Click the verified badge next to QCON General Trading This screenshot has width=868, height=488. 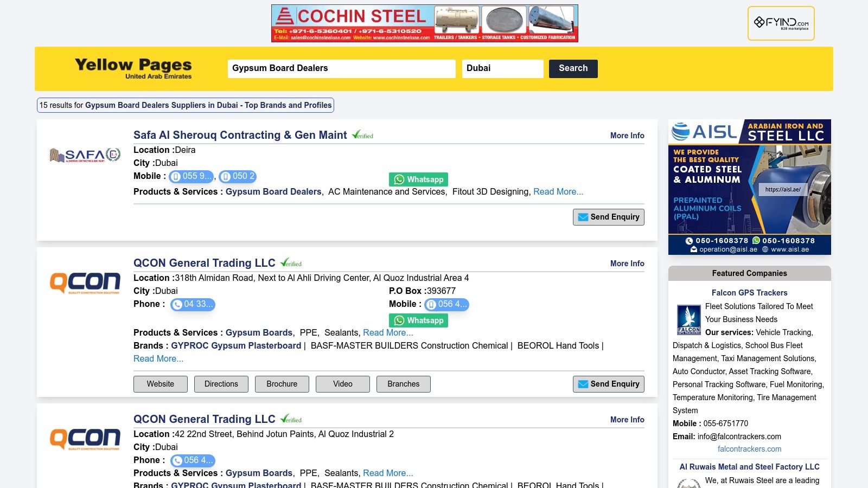[292, 263]
